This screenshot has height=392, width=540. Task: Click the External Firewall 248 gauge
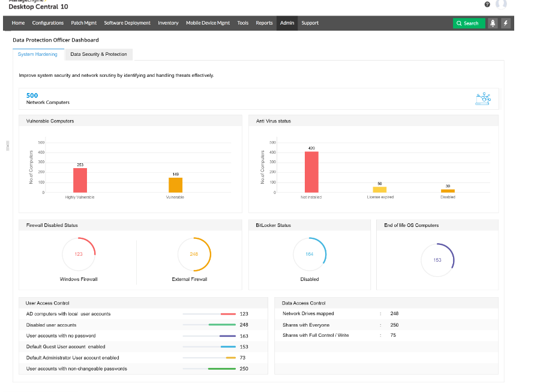pos(194,254)
